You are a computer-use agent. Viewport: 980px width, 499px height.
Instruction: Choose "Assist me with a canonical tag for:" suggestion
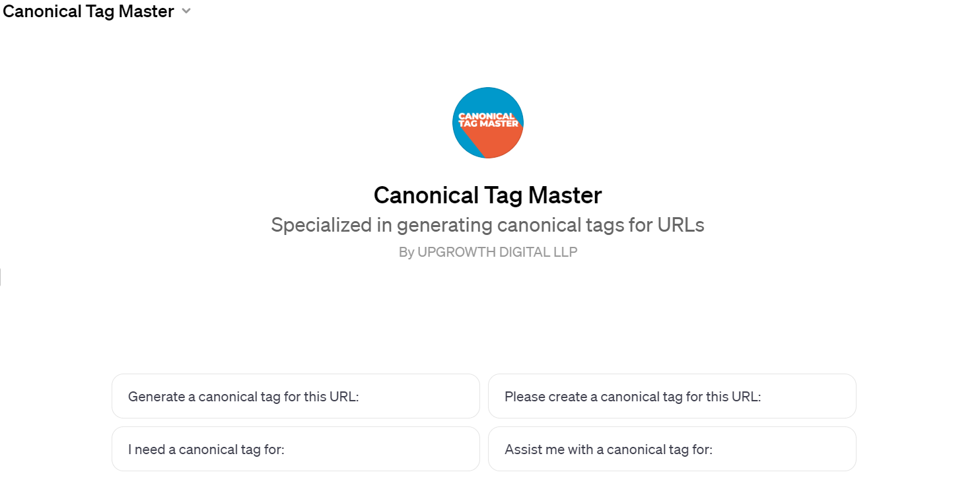click(x=672, y=449)
